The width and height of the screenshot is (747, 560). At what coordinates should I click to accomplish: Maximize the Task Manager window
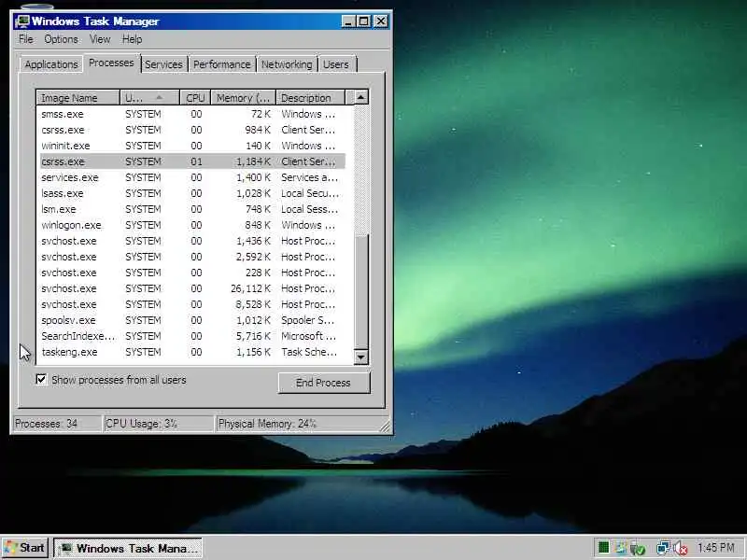tap(363, 21)
